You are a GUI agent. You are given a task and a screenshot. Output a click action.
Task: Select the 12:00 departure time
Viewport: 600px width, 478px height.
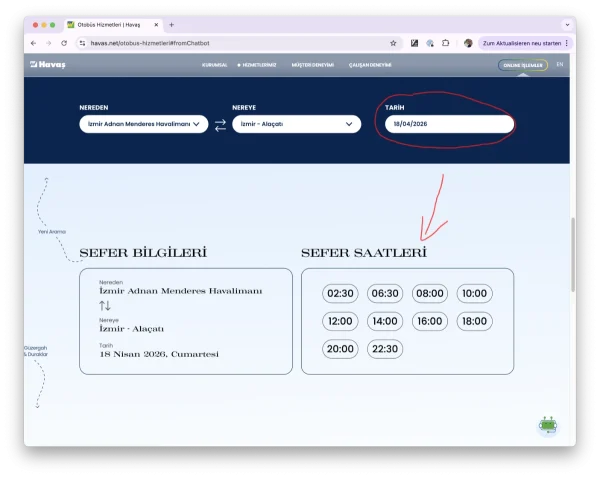pos(340,321)
